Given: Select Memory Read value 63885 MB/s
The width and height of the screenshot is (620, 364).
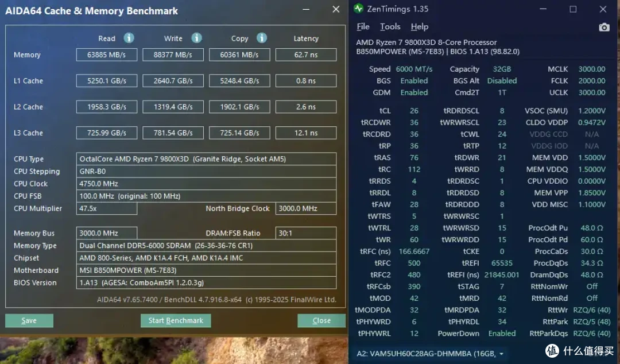Looking at the screenshot, I should [107, 55].
